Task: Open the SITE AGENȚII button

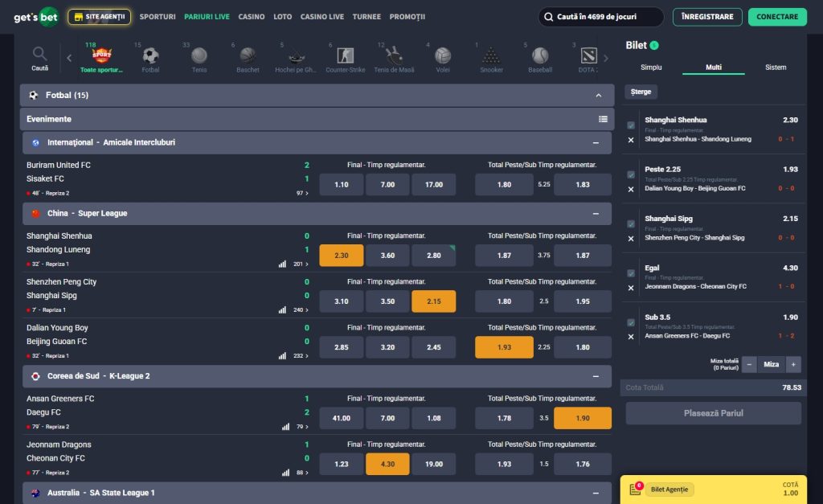Action: pyautogui.click(x=100, y=17)
